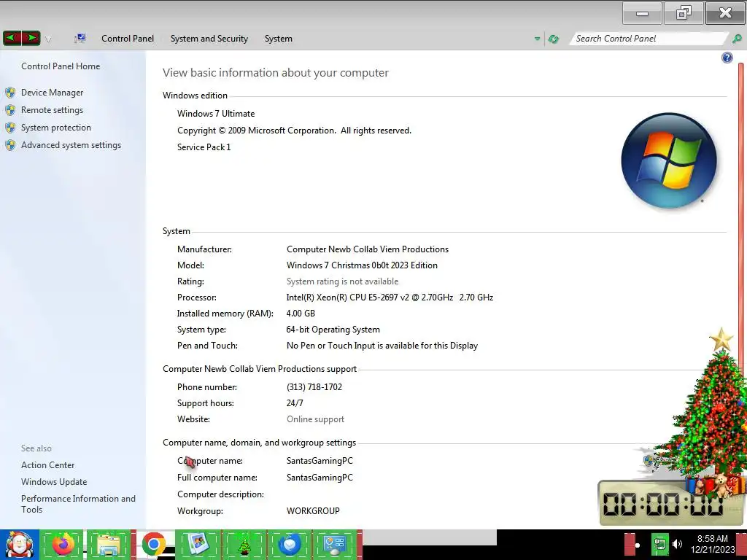The width and height of the screenshot is (747, 560).
Task: Open System protection link
Action: pyautogui.click(x=55, y=128)
